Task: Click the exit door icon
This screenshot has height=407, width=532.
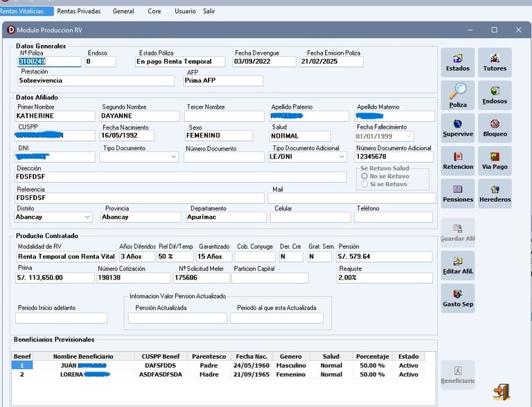Action: coord(501,391)
